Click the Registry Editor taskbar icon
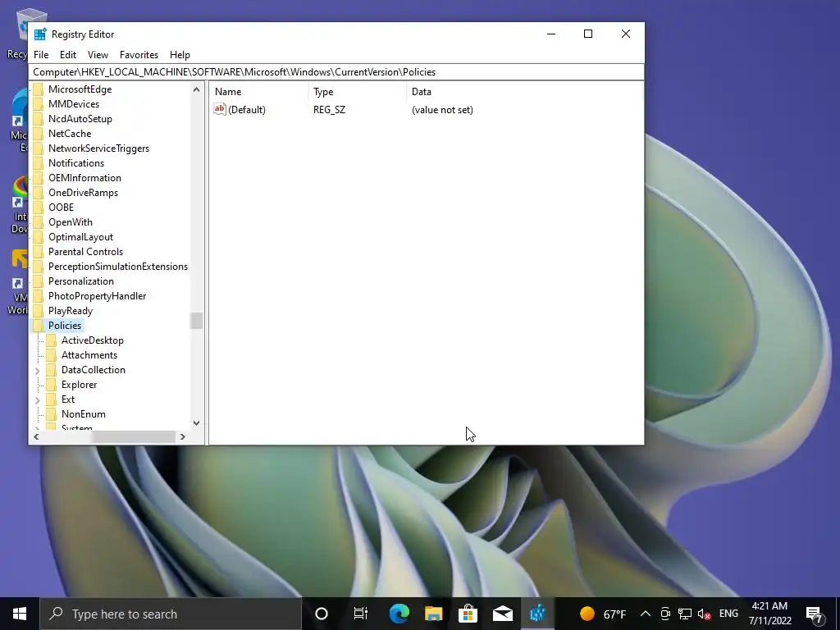This screenshot has height=630, width=840. tap(537, 614)
